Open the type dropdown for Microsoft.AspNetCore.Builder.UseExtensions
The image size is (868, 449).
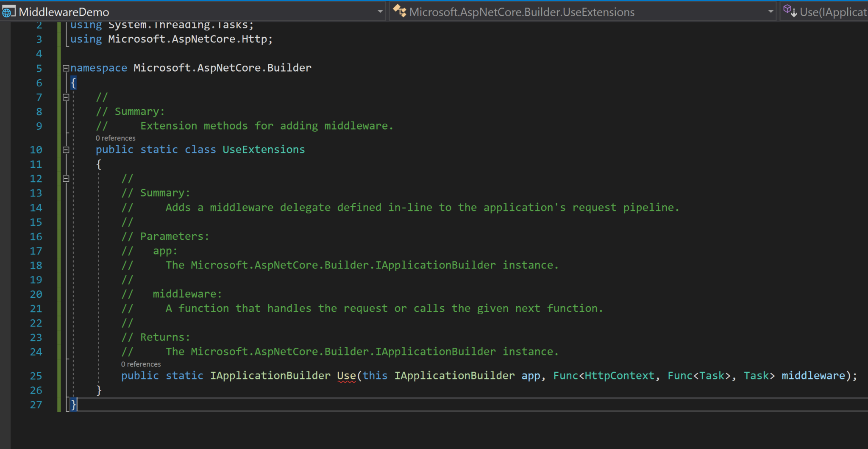771,11
